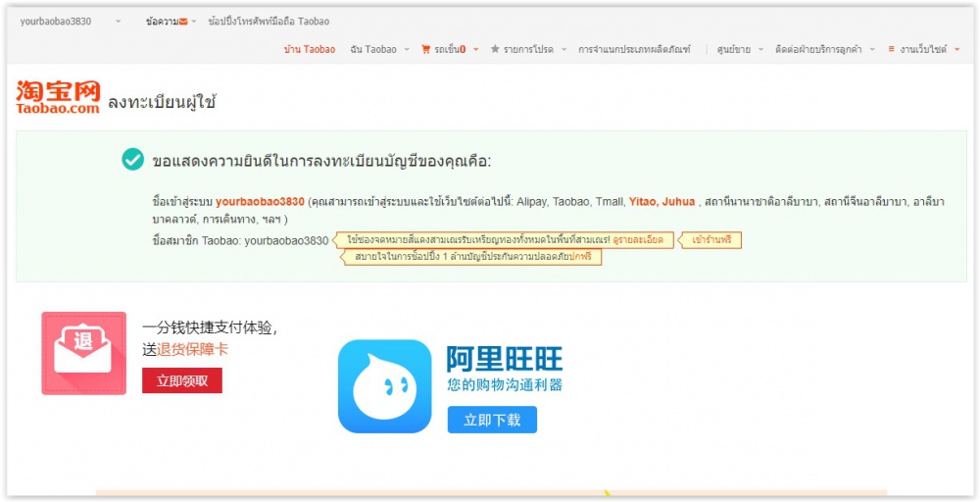
Task: Click the favorites star icon
Action: [x=495, y=49]
